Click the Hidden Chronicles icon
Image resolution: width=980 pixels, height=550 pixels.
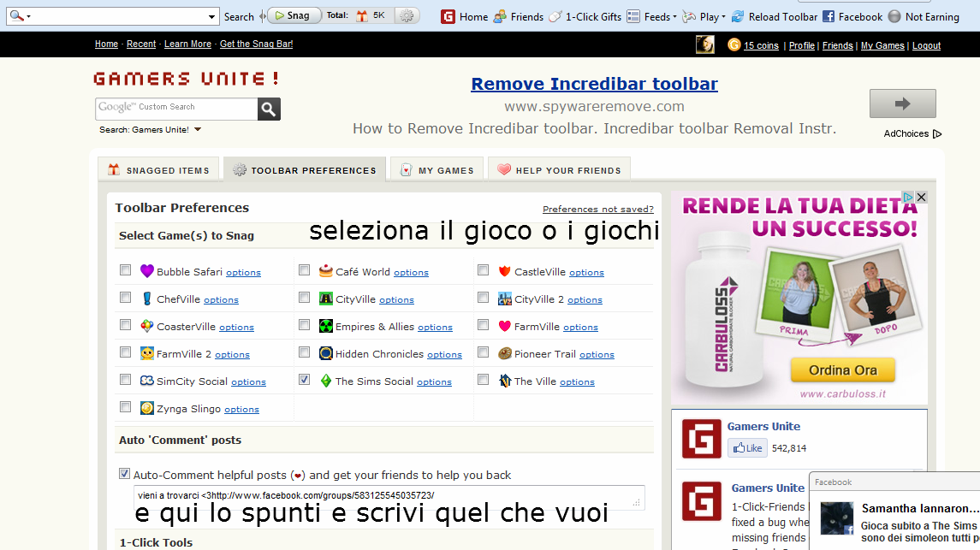tap(325, 353)
